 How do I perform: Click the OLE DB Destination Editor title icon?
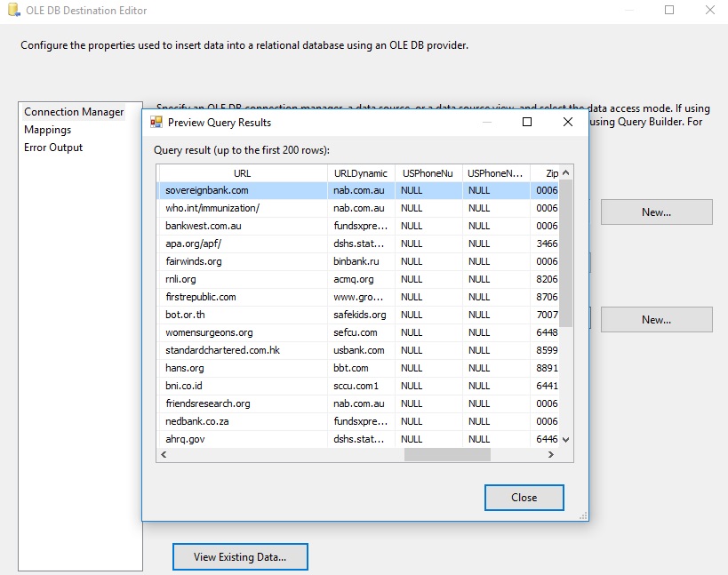click(x=14, y=10)
